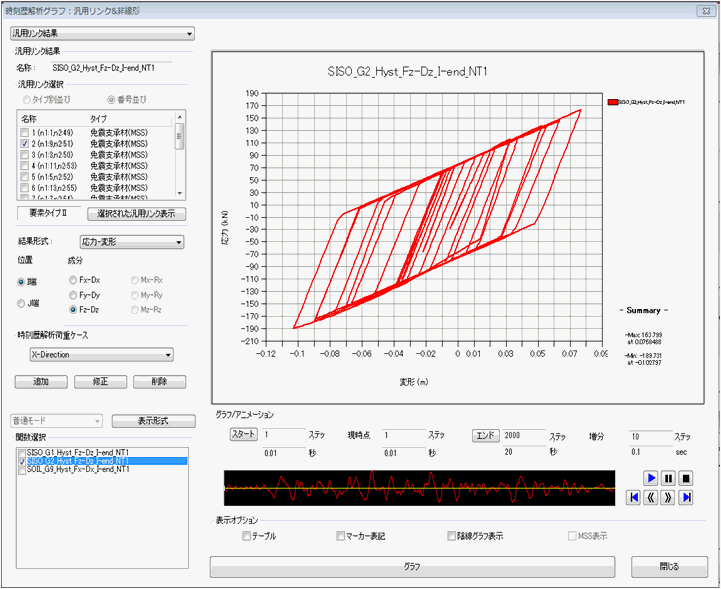Enable the 陰線グラフ表示 option
Viewport: 721px width, 589px height.
pyautogui.click(x=452, y=536)
